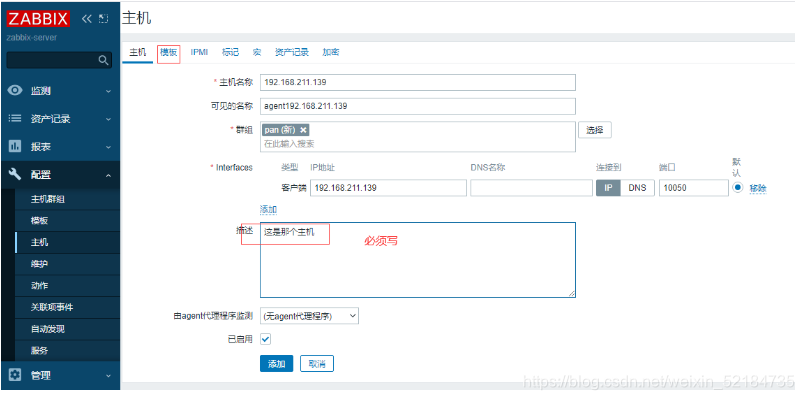Image resolution: width=804 pixels, height=400 pixels.
Task: Open the agent代理程序监测 dropdown
Action: tap(309, 316)
